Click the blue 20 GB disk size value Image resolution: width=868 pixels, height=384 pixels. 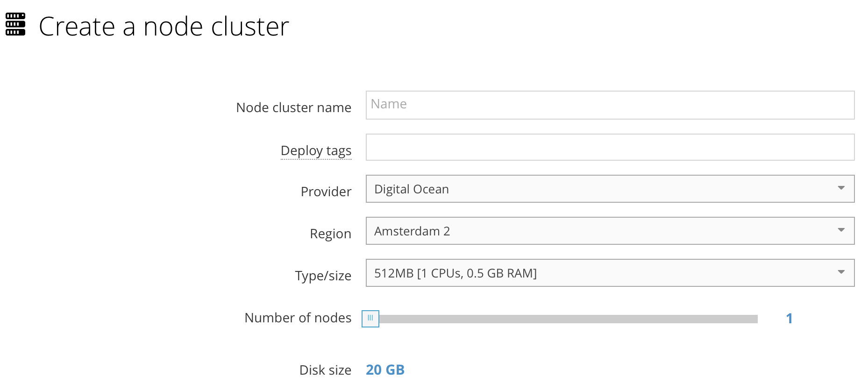pos(385,370)
